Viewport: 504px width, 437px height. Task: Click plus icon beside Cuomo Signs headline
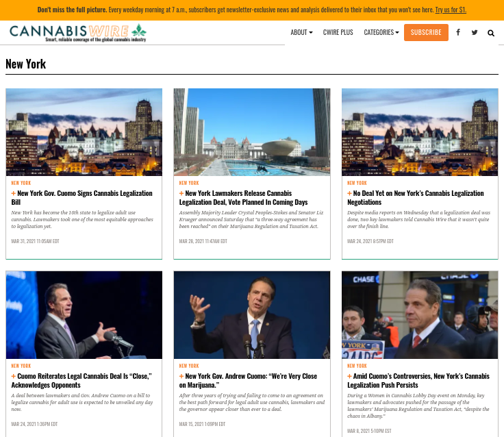(x=14, y=193)
